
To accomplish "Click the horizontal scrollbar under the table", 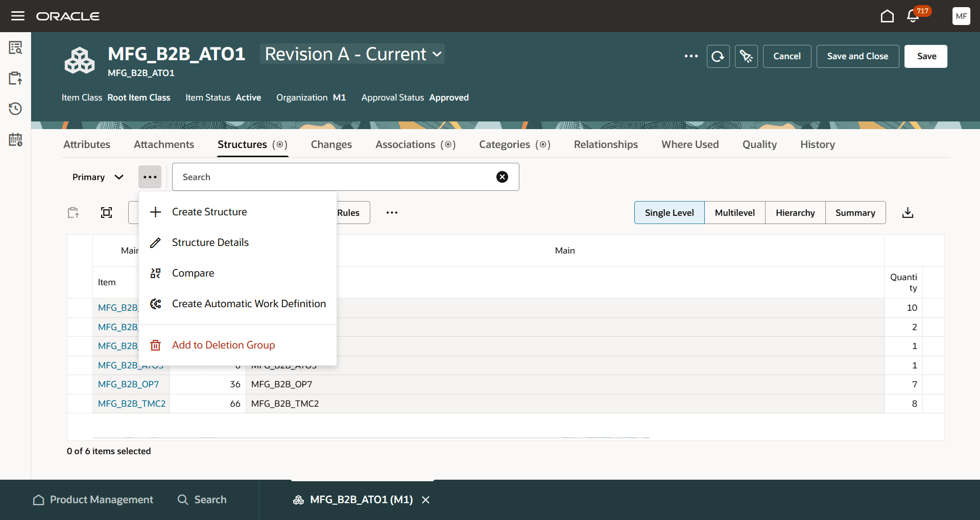I will coord(371,437).
